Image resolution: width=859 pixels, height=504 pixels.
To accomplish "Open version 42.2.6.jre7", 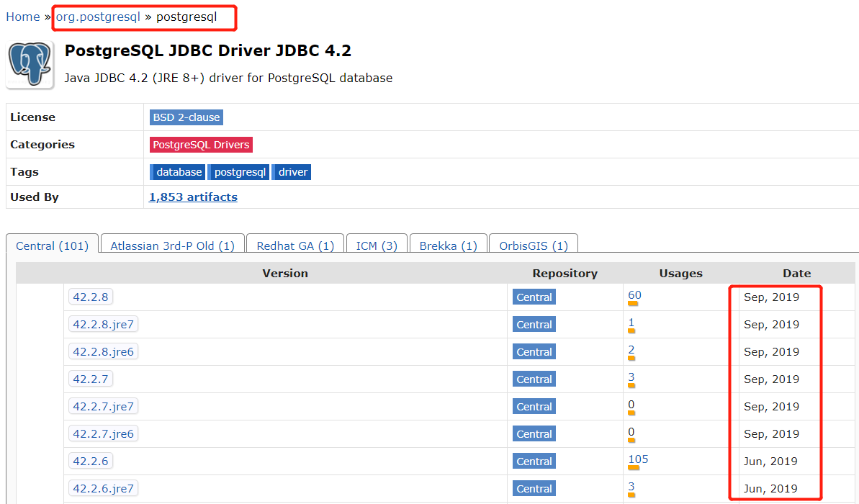I will coord(103,489).
